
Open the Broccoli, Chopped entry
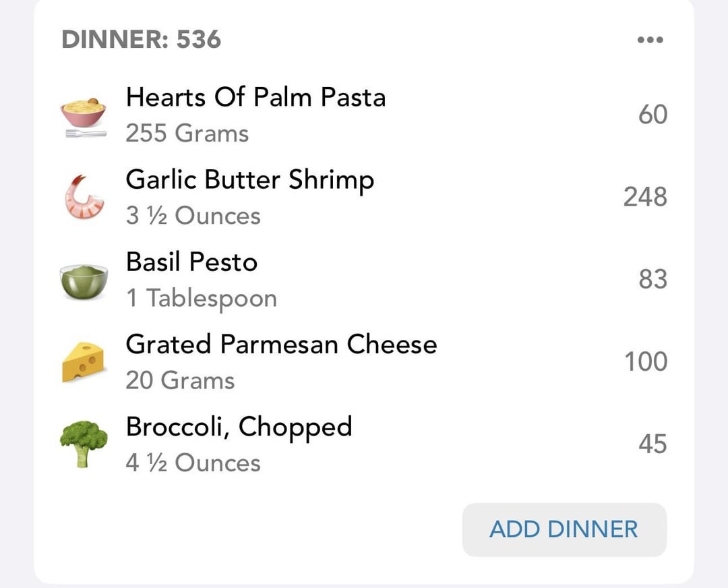364,444
